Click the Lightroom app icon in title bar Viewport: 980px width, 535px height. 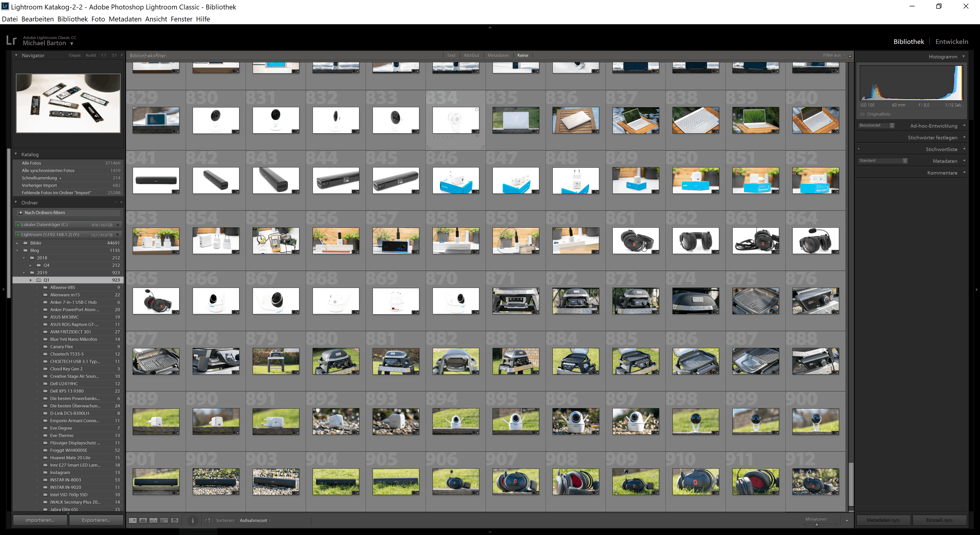pos(5,6)
